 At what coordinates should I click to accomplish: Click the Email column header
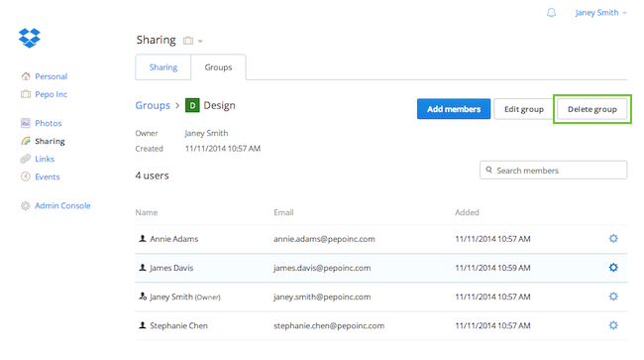(283, 212)
